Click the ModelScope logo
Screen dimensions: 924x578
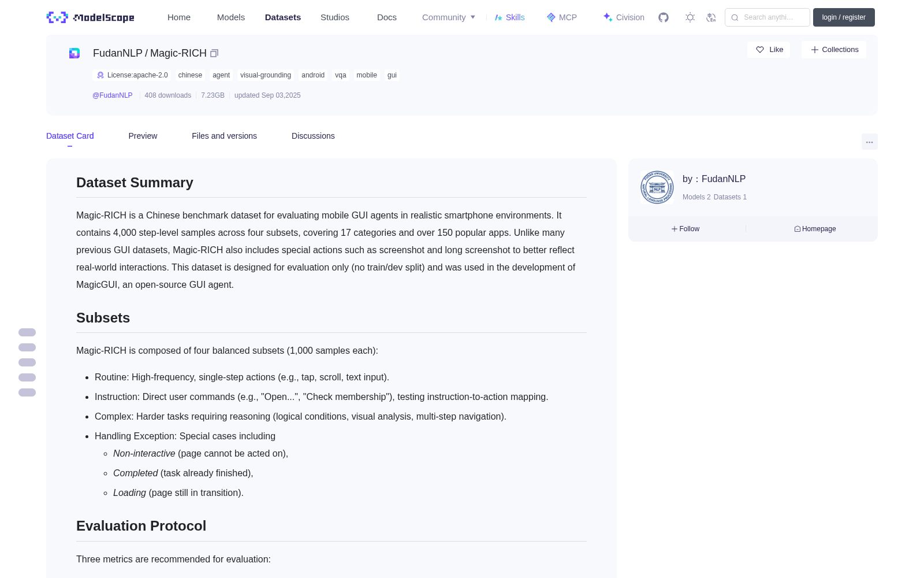click(91, 17)
